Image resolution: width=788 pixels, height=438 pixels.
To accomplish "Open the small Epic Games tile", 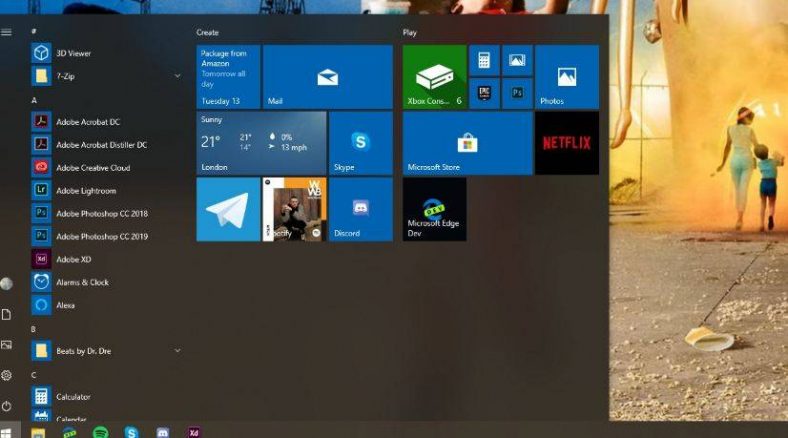I will (x=484, y=93).
